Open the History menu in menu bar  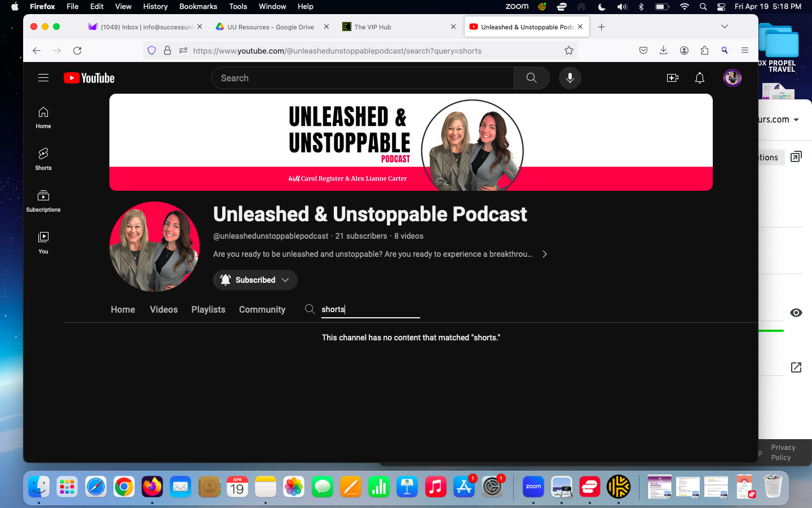click(155, 7)
